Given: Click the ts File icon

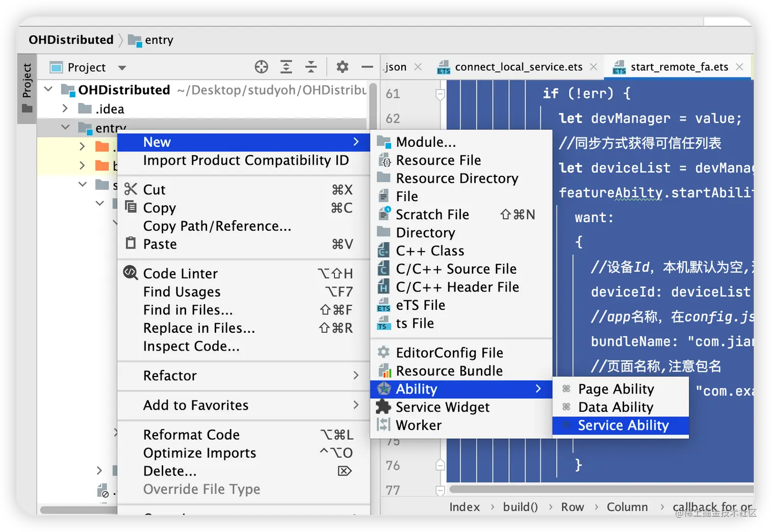Looking at the screenshot, I should click(384, 323).
